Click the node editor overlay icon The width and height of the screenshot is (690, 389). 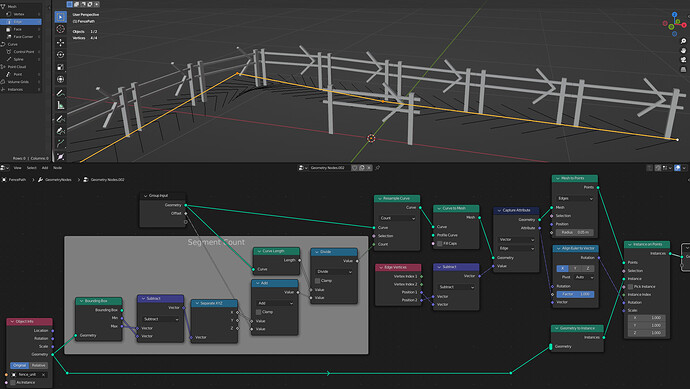point(678,168)
